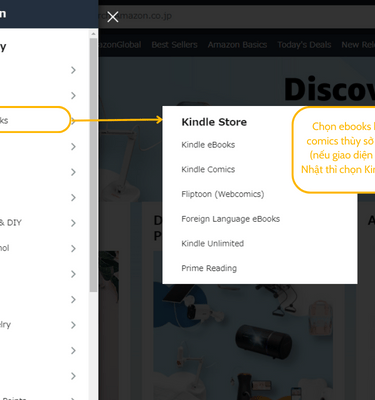Open Kindle Comics in Kindle Store submenu

[x=208, y=169]
